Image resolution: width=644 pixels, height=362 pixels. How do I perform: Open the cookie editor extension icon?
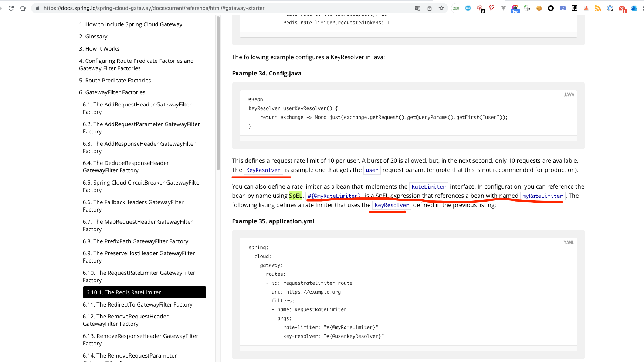click(539, 8)
